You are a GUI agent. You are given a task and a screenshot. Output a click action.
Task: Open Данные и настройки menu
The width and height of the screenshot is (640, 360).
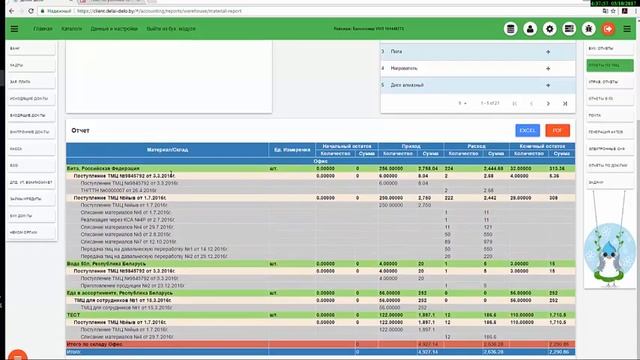pyautogui.click(x=114, y=29)
